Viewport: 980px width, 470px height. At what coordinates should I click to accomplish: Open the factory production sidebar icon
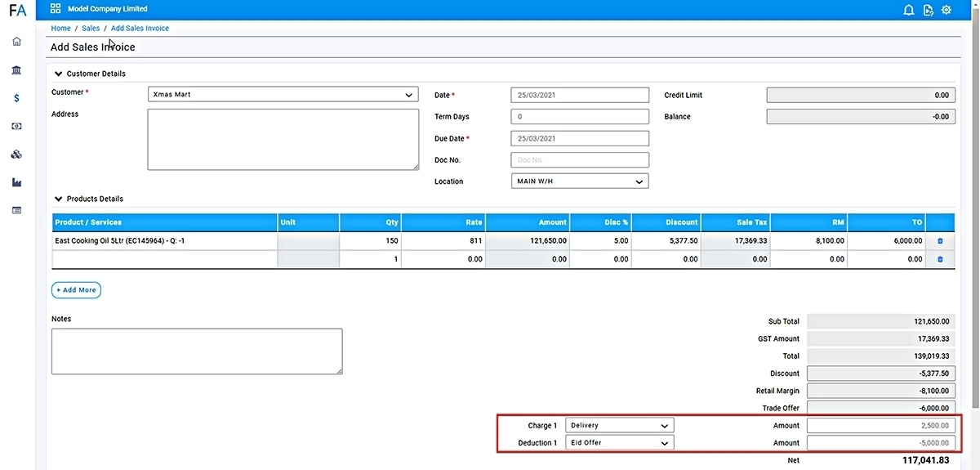[x=17, y=182]
